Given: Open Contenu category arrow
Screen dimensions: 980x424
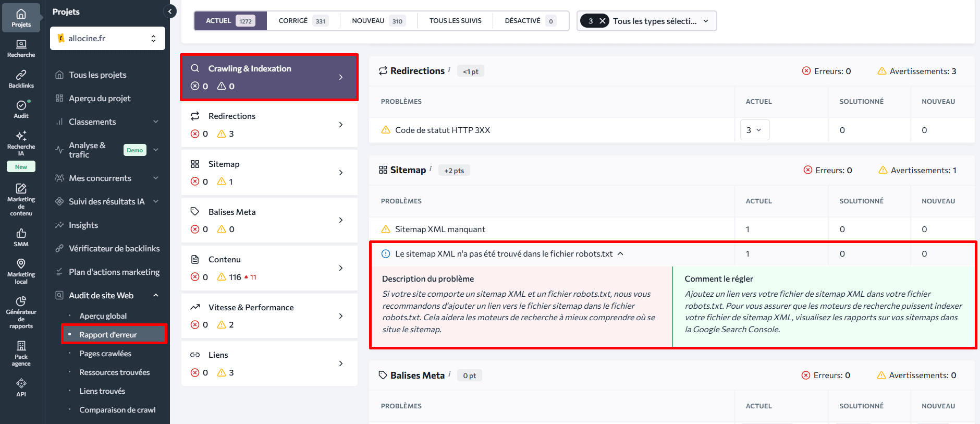Looking at the screenshot, I should coord(341,268).
